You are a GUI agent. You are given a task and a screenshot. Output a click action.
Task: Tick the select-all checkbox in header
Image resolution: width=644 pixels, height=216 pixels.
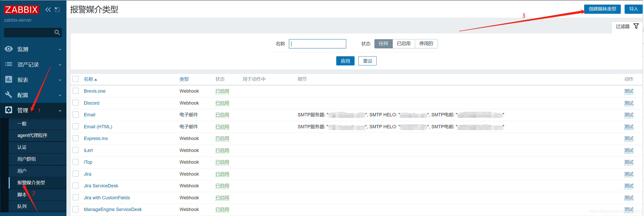pyautogui.click(x=76, y=79)
